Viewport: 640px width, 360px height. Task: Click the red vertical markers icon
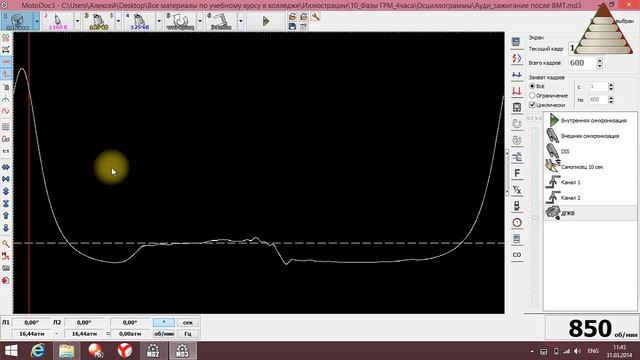[x=517, y=91]
